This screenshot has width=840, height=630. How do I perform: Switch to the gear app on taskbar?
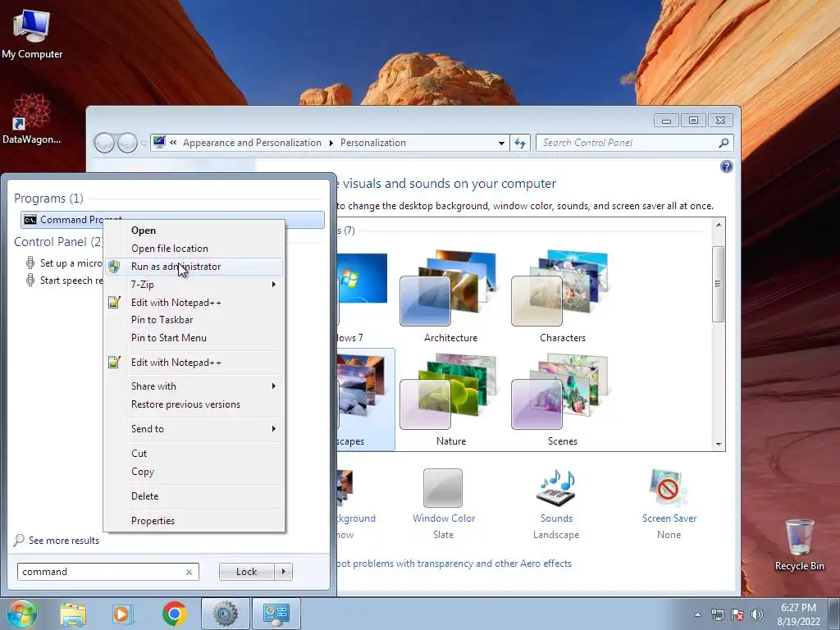pos(226,614)
